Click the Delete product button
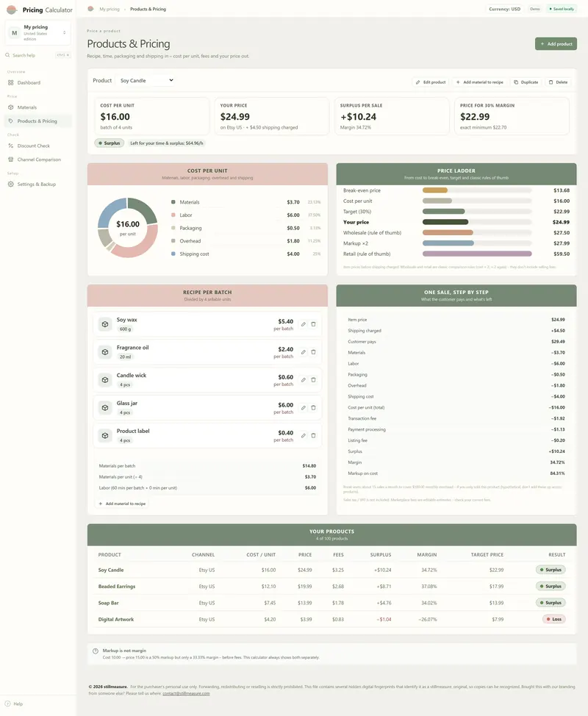Image resolution: width=588 pixels, height=716 pixels. point(558,82)
